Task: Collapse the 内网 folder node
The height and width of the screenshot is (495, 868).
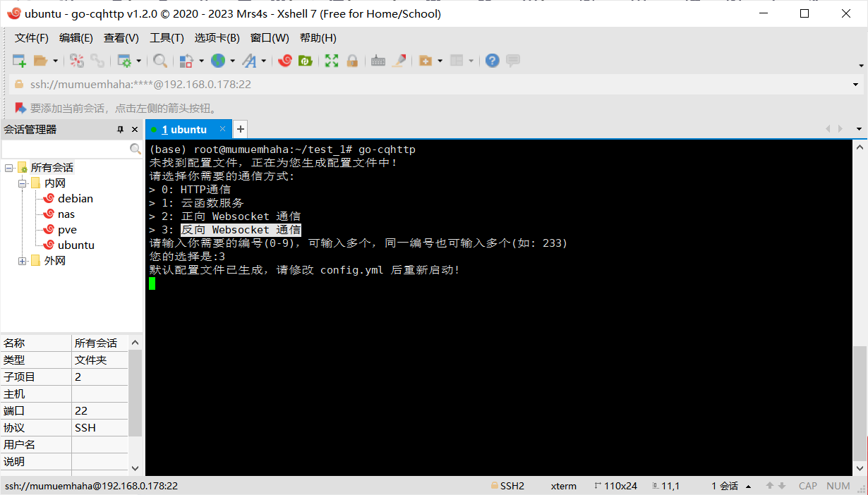Action: [23, 183]
